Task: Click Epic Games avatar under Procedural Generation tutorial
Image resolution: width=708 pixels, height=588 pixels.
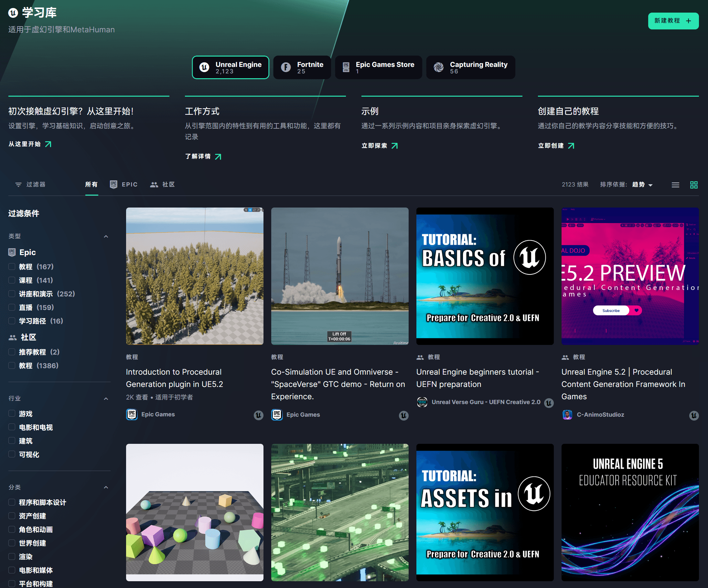Action: 132,414
